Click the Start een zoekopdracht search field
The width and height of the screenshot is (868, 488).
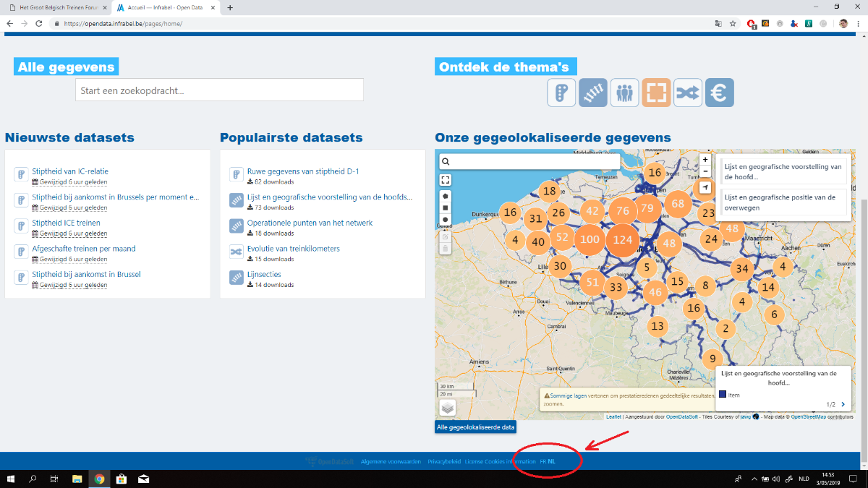tap(219, 90)
